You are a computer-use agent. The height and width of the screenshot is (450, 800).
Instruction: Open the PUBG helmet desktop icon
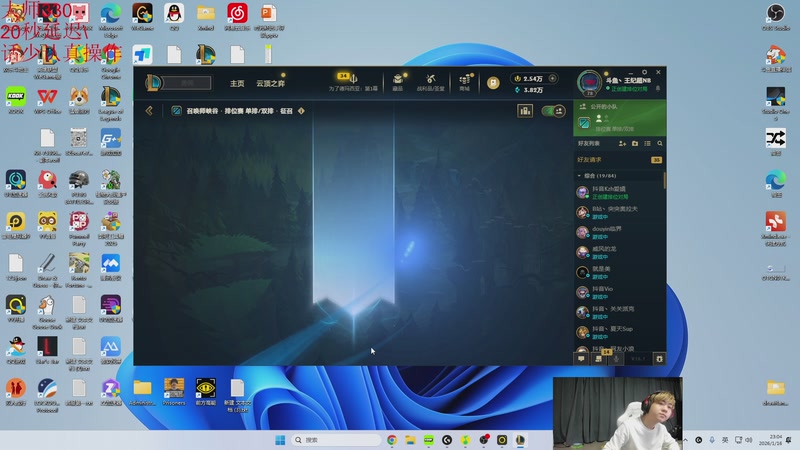79,187
